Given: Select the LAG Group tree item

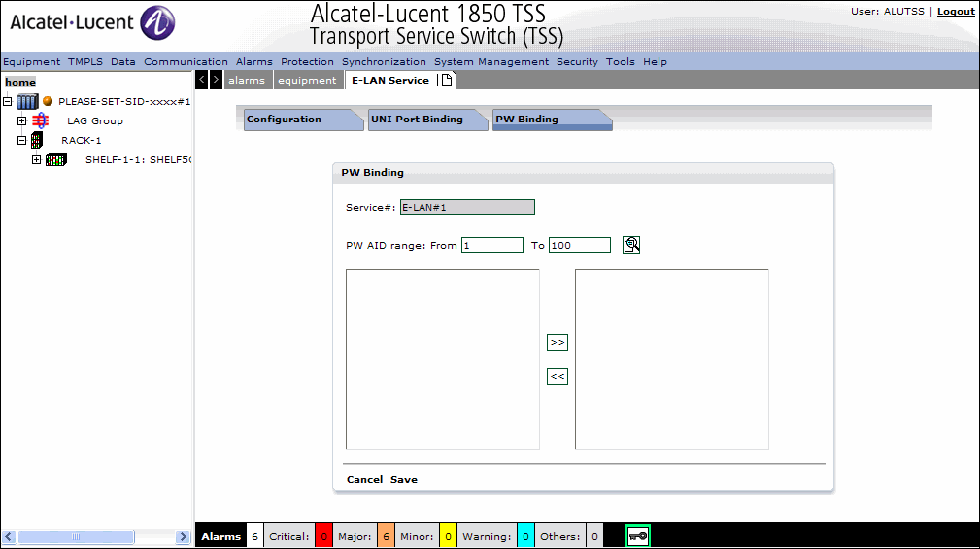Looking at the screenshot, I should point(95,120).
